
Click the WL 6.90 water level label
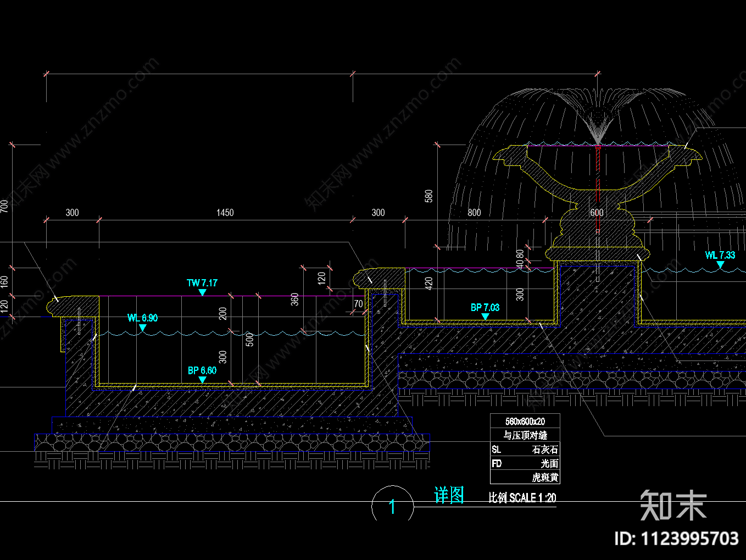142,318
